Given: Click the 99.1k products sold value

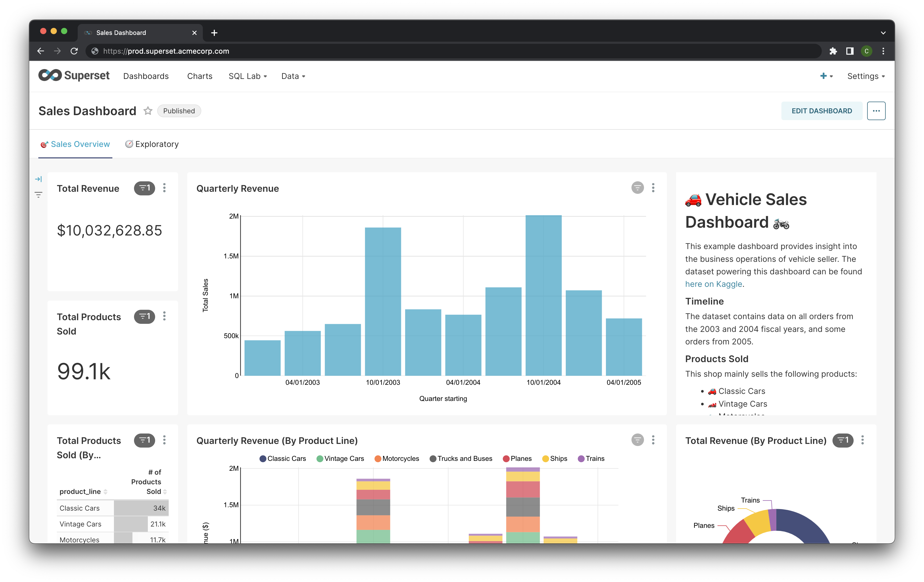Looking at the screenshot, I should (x=84, y=372).
